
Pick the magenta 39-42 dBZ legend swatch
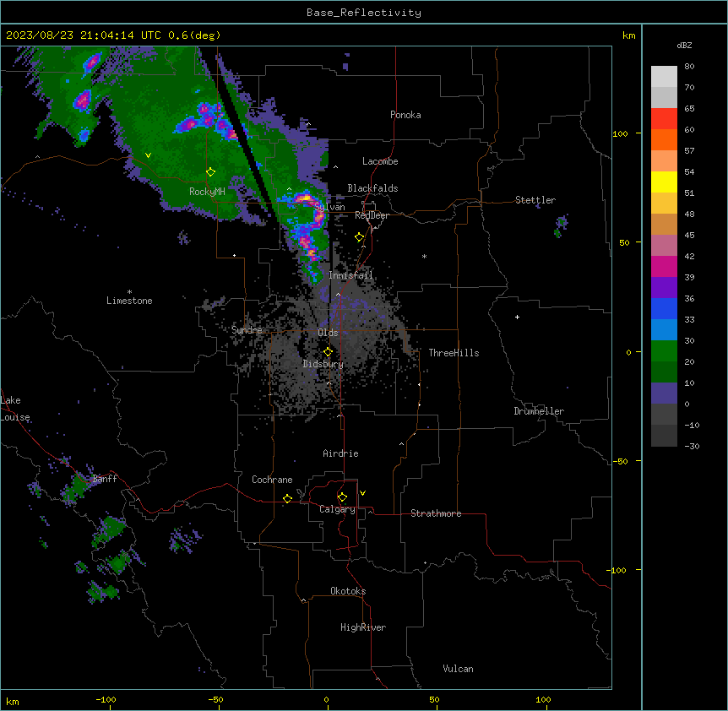pos(664,266)
